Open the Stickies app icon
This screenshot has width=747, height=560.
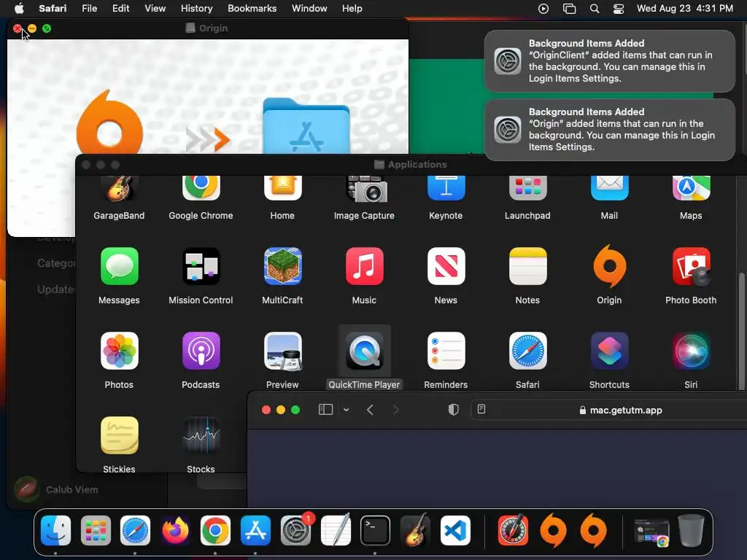coord(119,435)
